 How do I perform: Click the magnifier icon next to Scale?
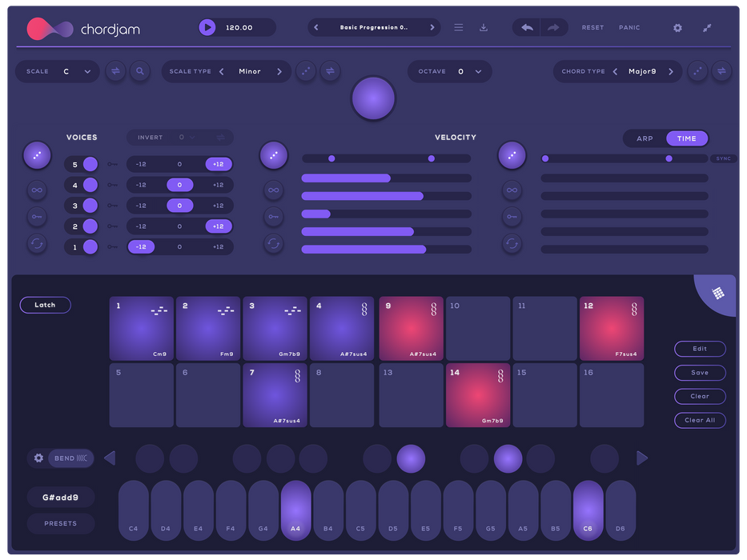click(140, 71)
